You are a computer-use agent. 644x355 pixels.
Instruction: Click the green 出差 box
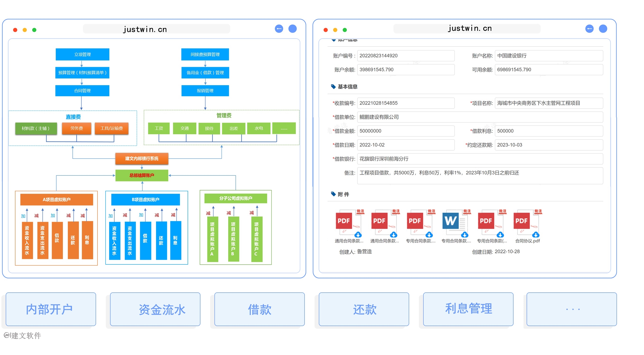233,129
